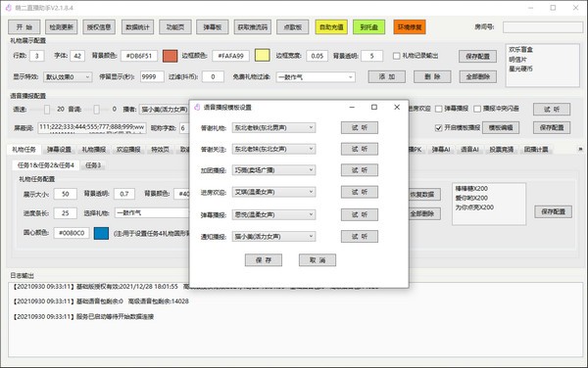
Task: Switch to the 弹幕设置 tab
Action: tap(59, 150)
